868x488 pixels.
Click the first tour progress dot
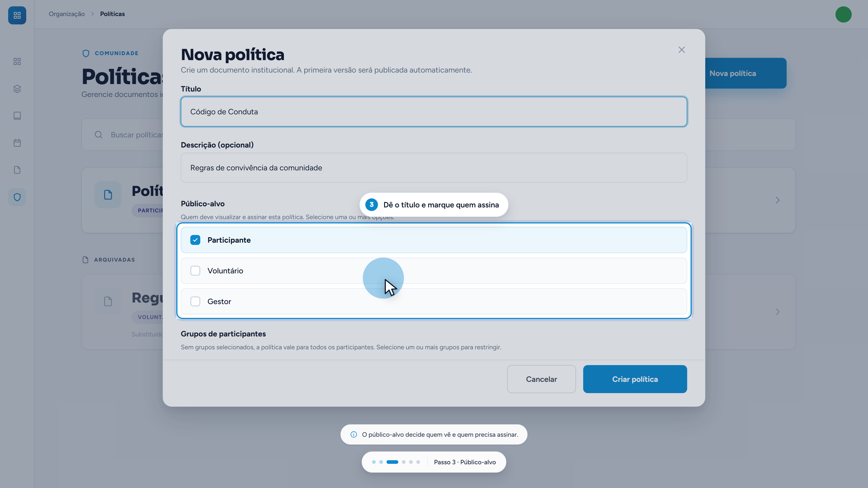[374, 462]
